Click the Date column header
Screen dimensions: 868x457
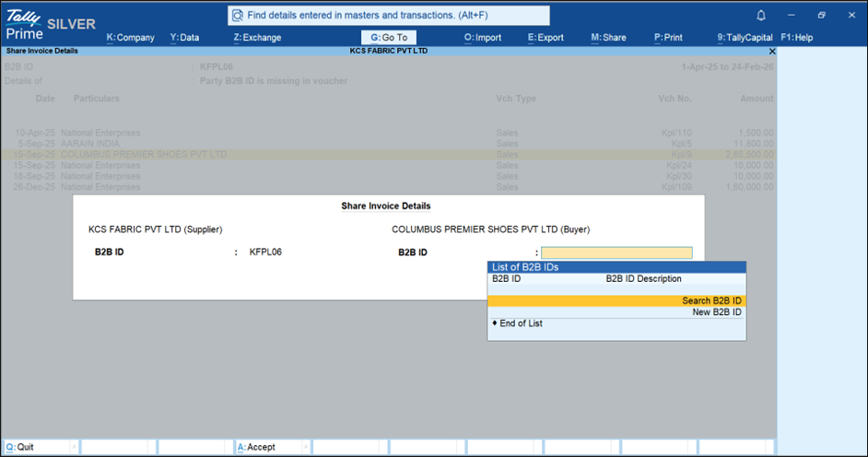coord(45,99)
